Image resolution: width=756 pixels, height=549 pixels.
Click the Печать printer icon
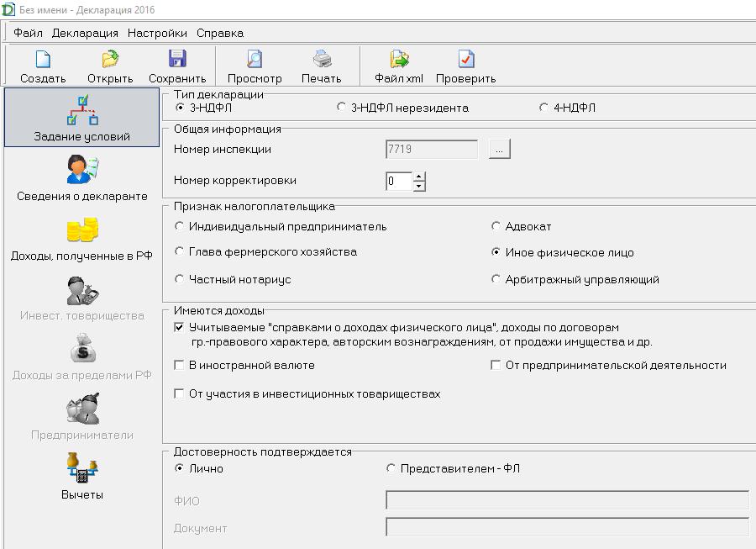(322, 59)
